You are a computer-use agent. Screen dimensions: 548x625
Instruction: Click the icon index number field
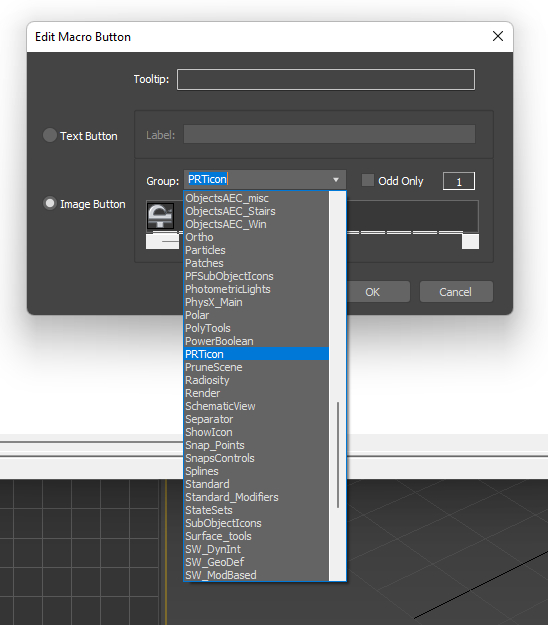(x=458, y=181)
